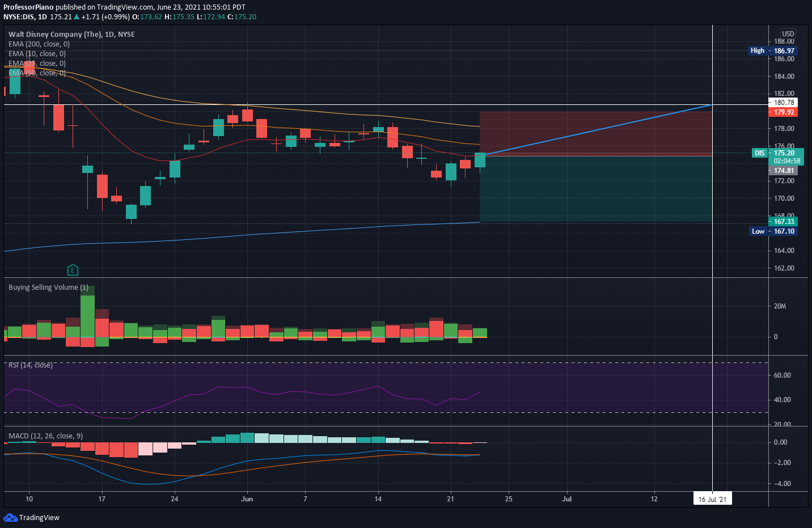Click the 174.81 gray price label
Viewport: 812px width, 528px height.
(x=784, y=171)
